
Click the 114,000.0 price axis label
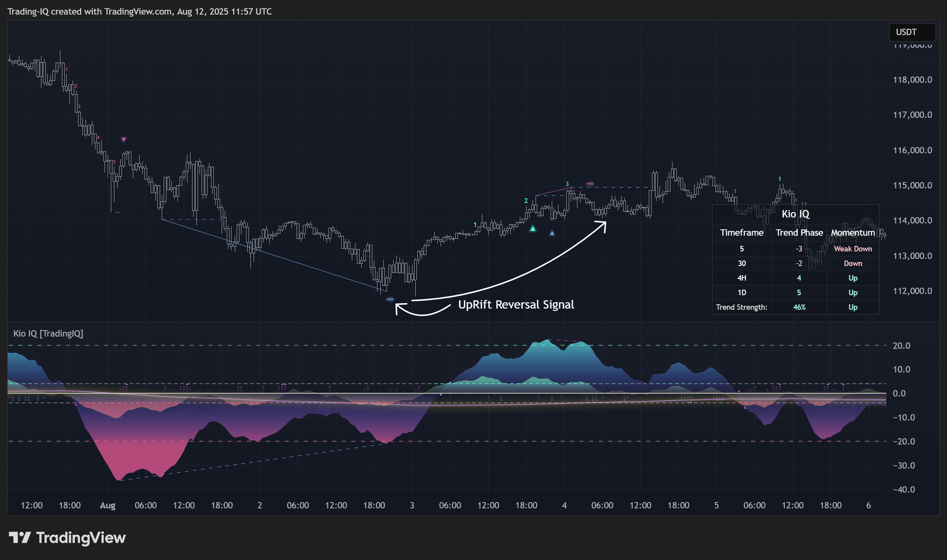pyautogui.click(x=912, y=221)
